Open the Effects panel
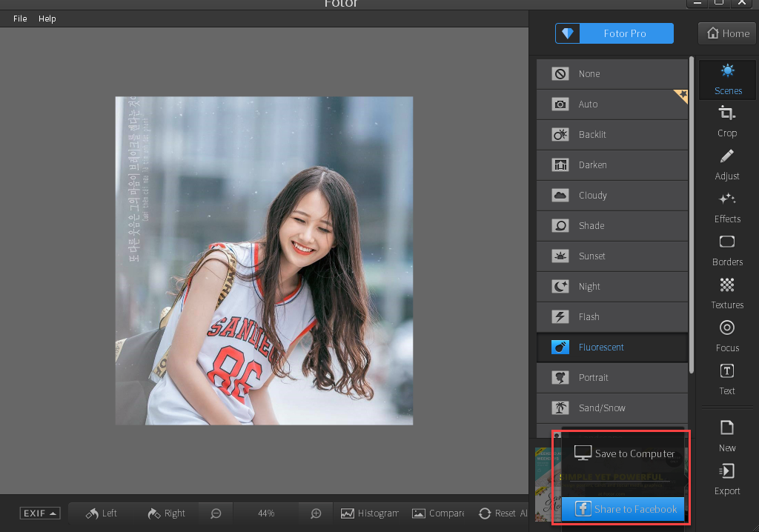 [x=726, y=207]
